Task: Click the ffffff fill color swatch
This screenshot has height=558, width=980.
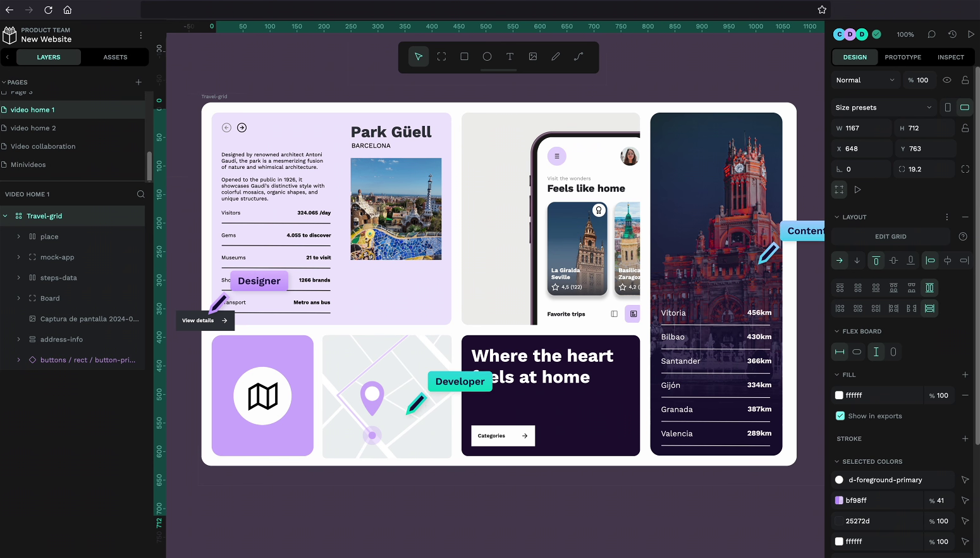Action: point(839,395)
